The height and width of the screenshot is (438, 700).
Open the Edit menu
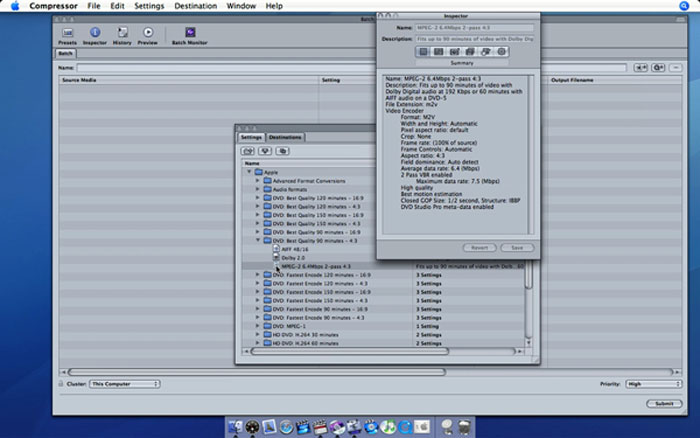pos(117,6)
